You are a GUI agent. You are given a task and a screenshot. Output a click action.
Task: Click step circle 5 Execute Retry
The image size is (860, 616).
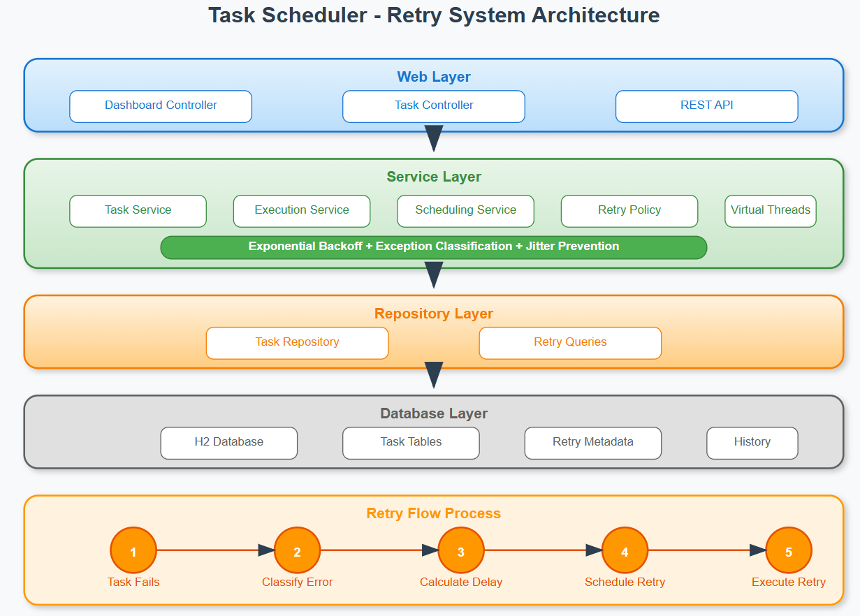789,550
